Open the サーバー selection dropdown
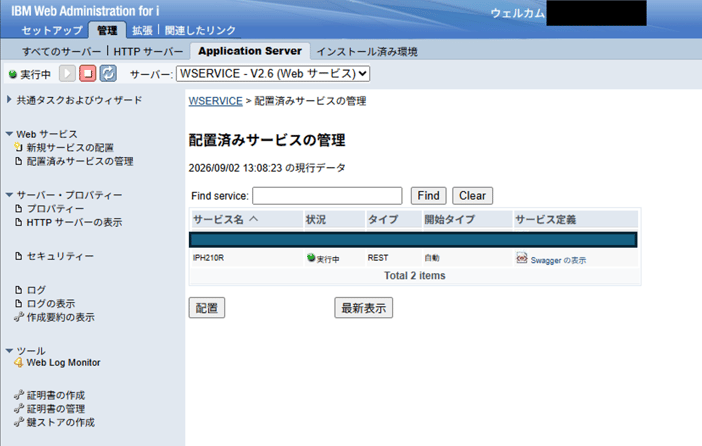 click(x=273, y=73)
